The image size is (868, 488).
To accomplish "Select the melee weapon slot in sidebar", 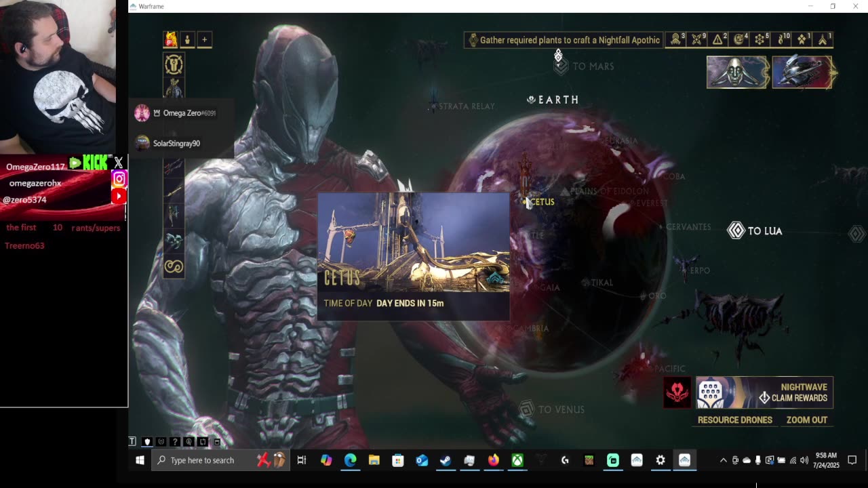I will [174, 192].
